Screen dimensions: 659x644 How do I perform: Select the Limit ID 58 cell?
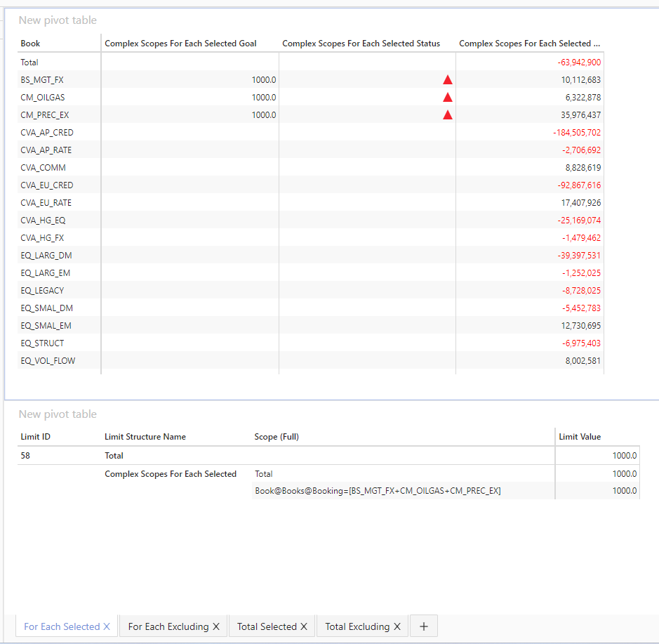26,456
